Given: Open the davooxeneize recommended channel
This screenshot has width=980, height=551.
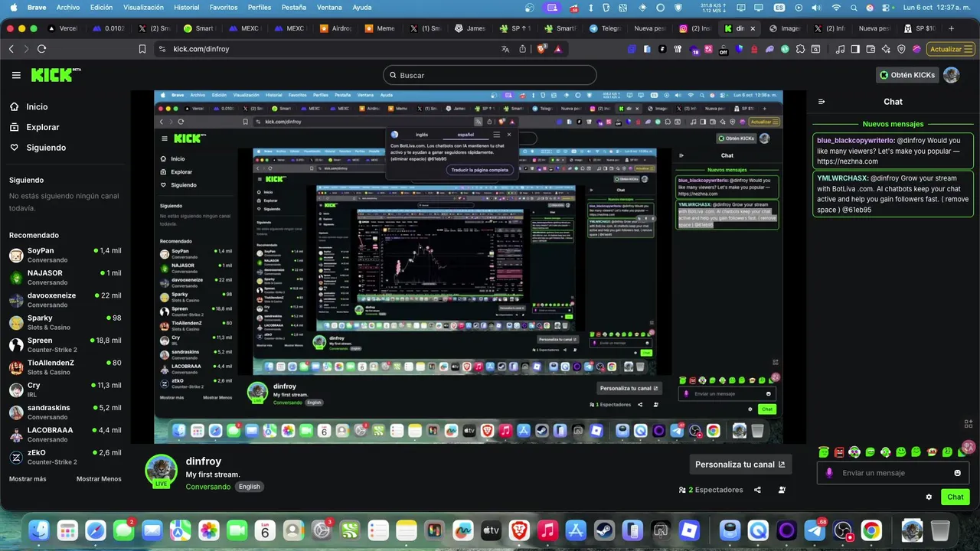Looking at the screenshot, I should pos(65,299).
